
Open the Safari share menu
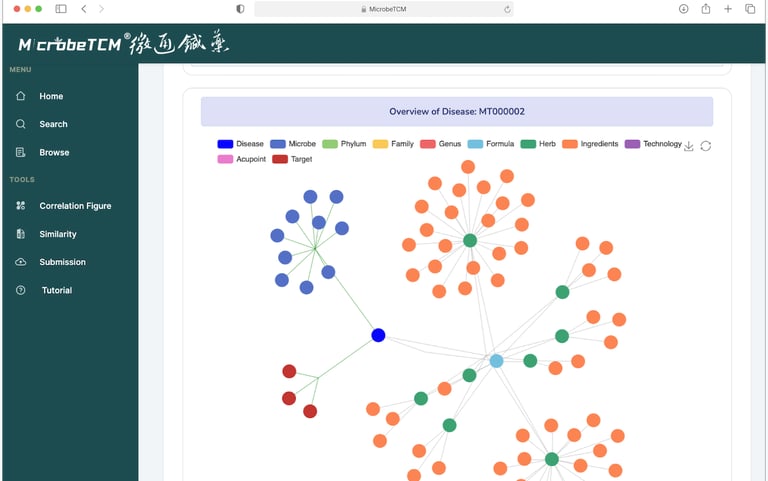pos(706,9)
